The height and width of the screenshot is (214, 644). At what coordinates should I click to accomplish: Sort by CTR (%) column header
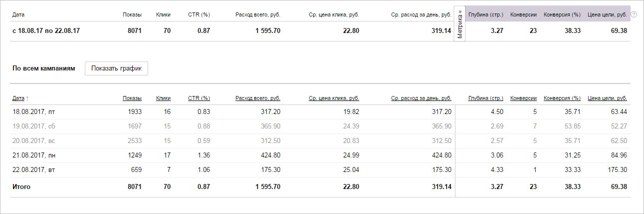pos(199,98)
